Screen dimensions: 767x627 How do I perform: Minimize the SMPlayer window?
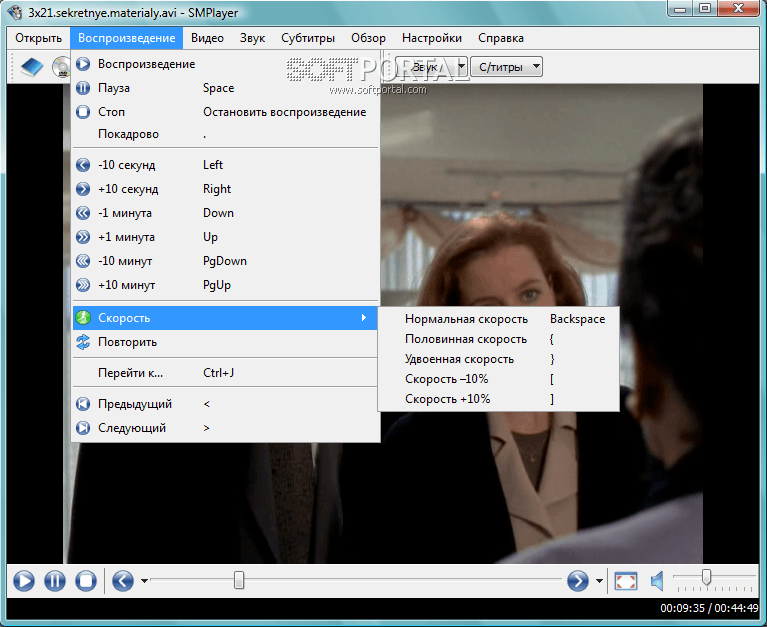pyautogui.click(x=680, y=9)
